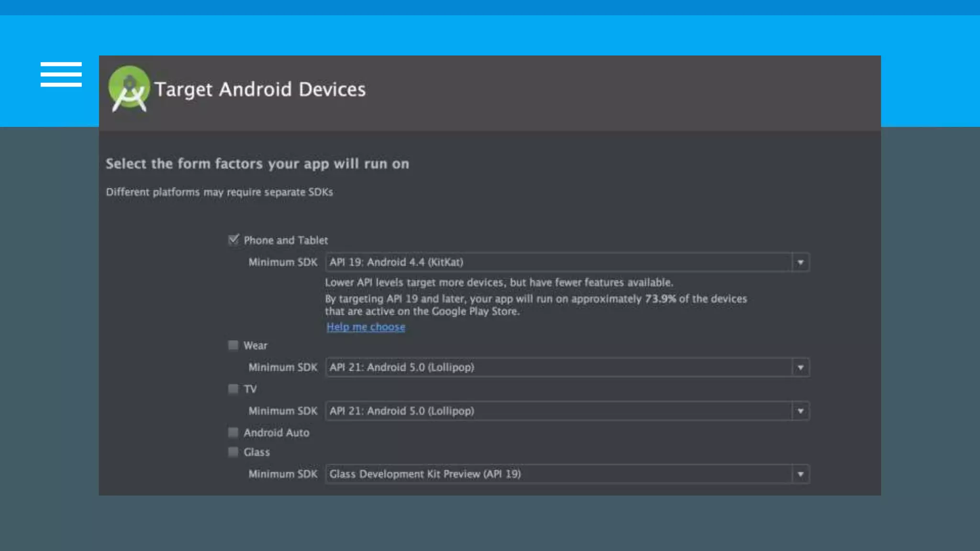Click the Minimum SDK label under Glass
This screenshot has height=551, width=980.
283,474
